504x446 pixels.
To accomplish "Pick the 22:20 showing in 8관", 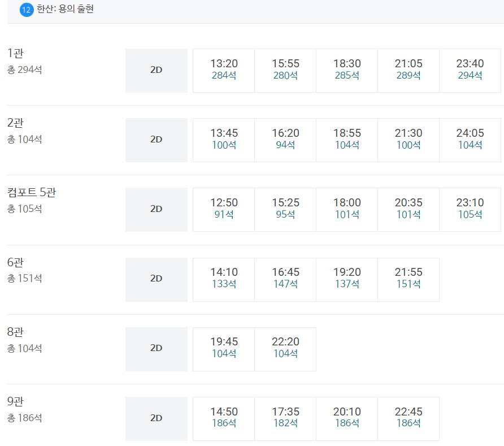I will pyautogui.click(x=285, y=349).
